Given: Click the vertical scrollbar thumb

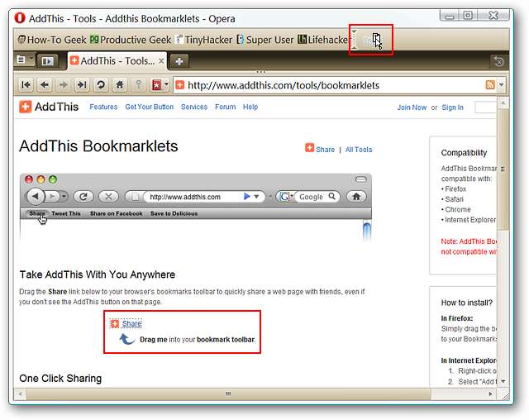Looking at the screenshot, I should click(503, 169).
